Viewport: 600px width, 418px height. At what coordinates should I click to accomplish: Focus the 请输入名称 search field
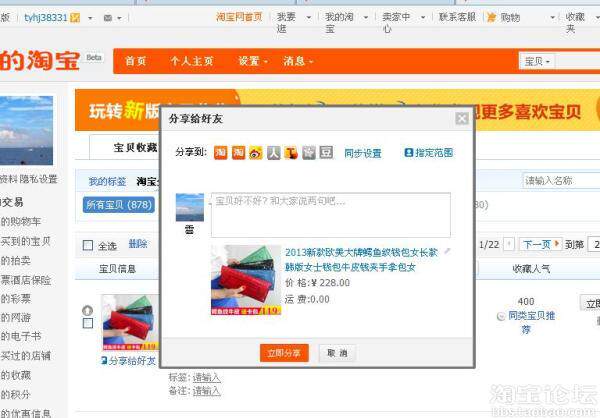561,180
